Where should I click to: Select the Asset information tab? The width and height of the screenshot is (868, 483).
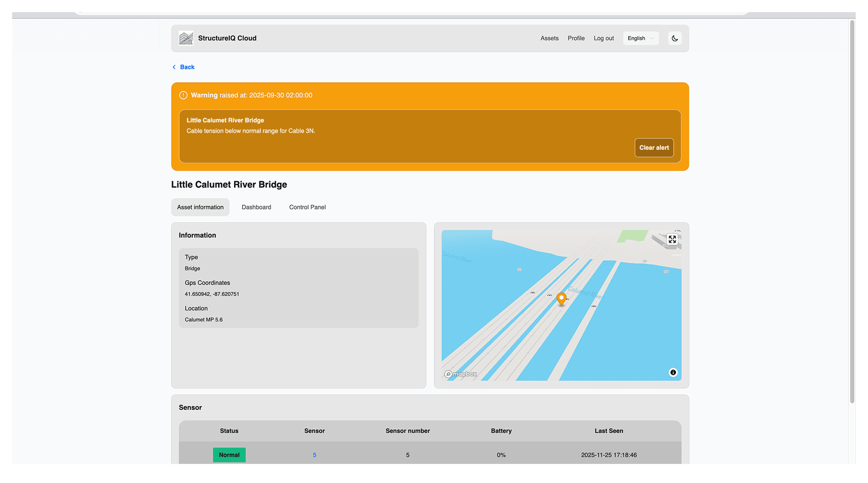point(200,207)
